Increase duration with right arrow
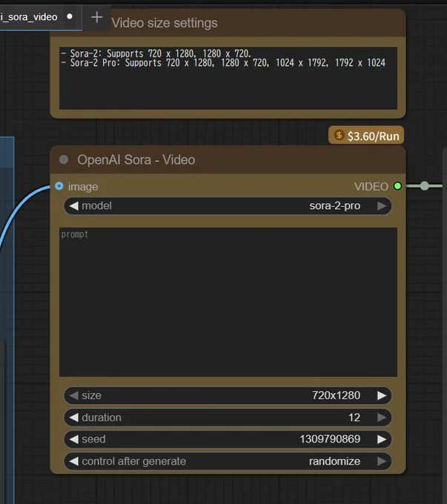The width and height of the screenshot is (447, 504). tap(382, 417)
